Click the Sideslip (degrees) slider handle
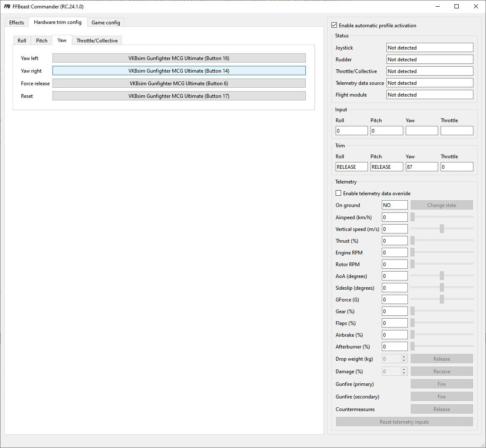The image size is (486, 448). (442, 288)
